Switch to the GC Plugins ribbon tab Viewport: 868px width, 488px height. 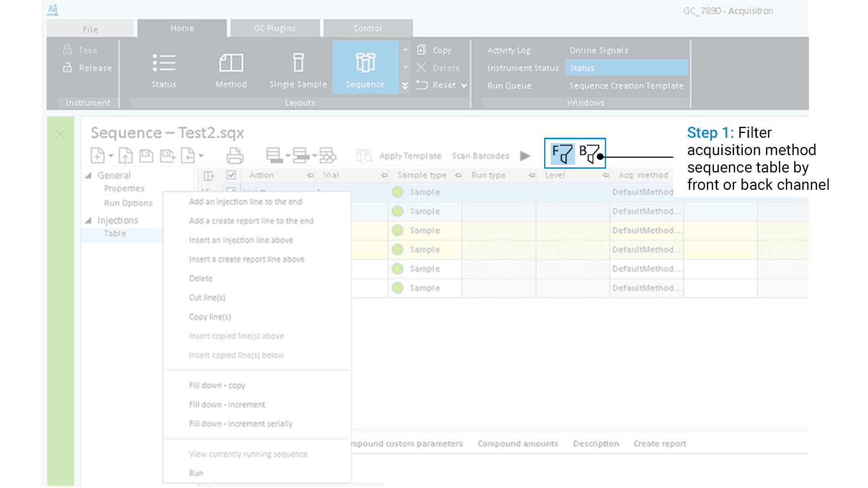(275, 28)
